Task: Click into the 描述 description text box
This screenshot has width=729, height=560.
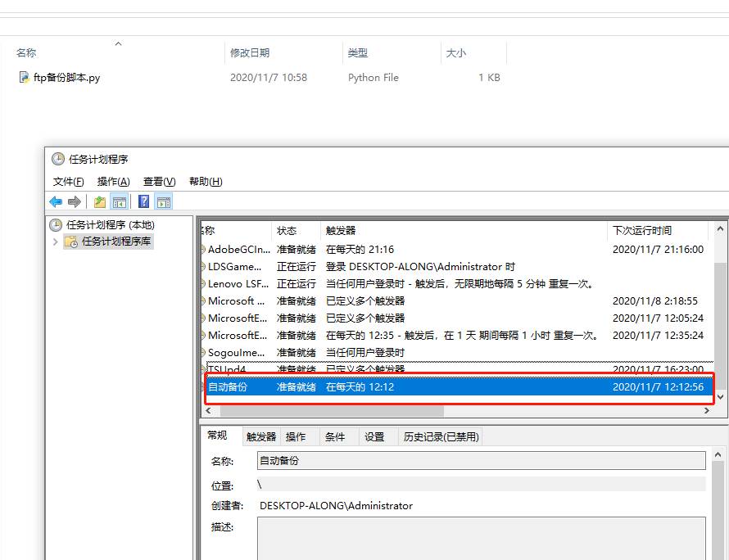Action: pos(481,539)
